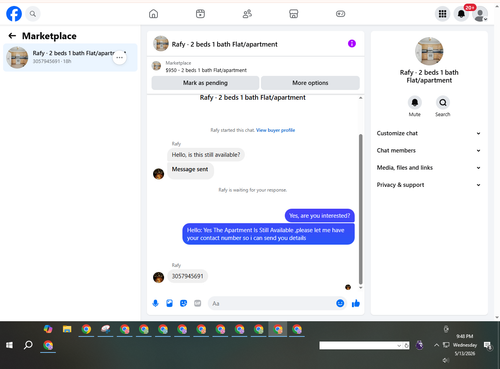The width and height of the screenshot is (500, 369).
Task: Open the Windows taskbar search icon
Action: click(x=28, y=345)
